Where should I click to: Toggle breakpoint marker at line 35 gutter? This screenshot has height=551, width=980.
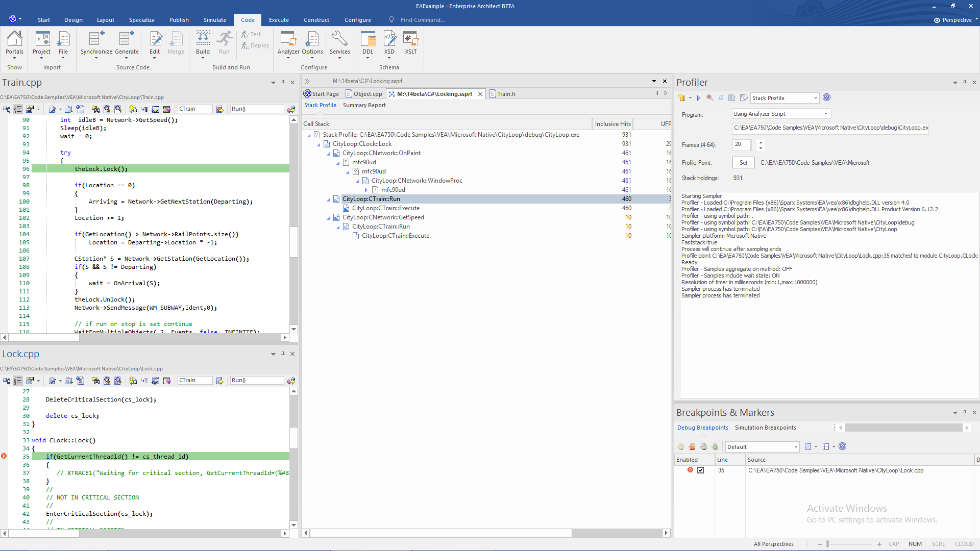tap(4, 456)
